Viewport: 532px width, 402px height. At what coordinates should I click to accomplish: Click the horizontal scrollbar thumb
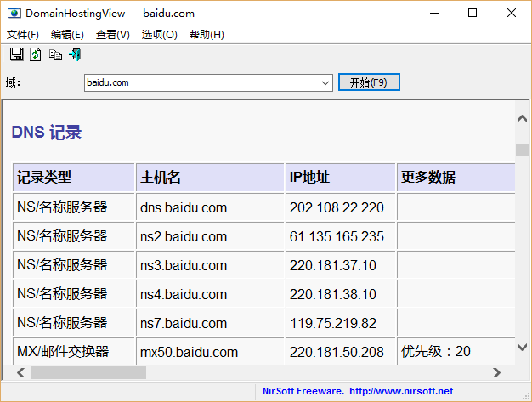(x=89, y=372)
